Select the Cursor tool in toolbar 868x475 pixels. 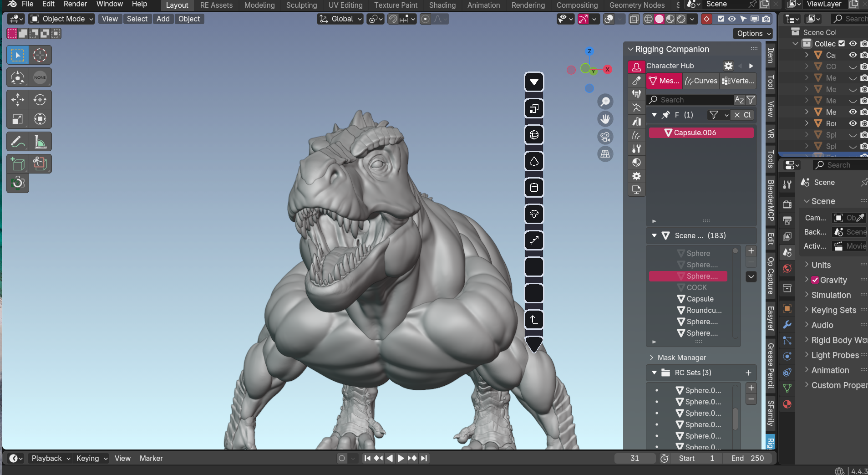(40, 55)
